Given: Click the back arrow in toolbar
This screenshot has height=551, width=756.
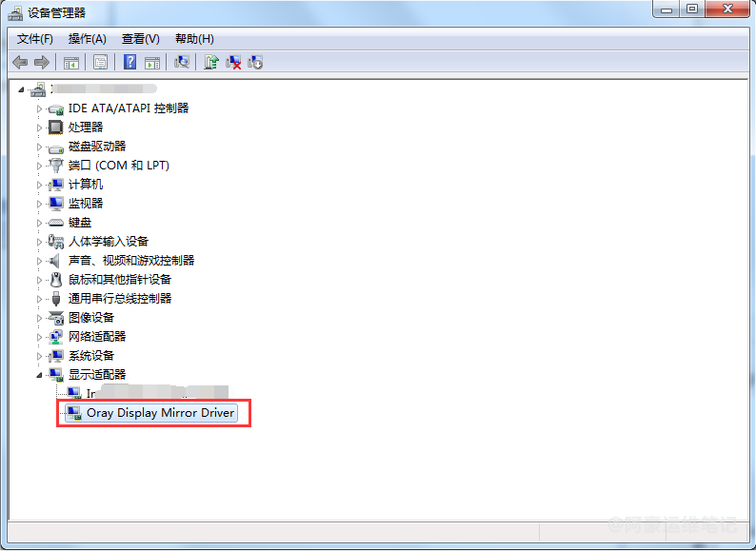Looking at the screenshot, I should tap(20, 62).
